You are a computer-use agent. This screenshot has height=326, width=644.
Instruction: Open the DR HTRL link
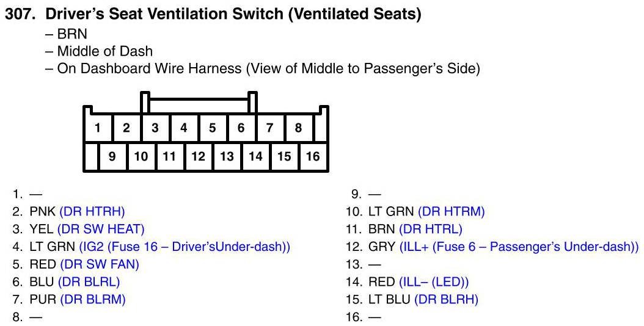[430, 229]
